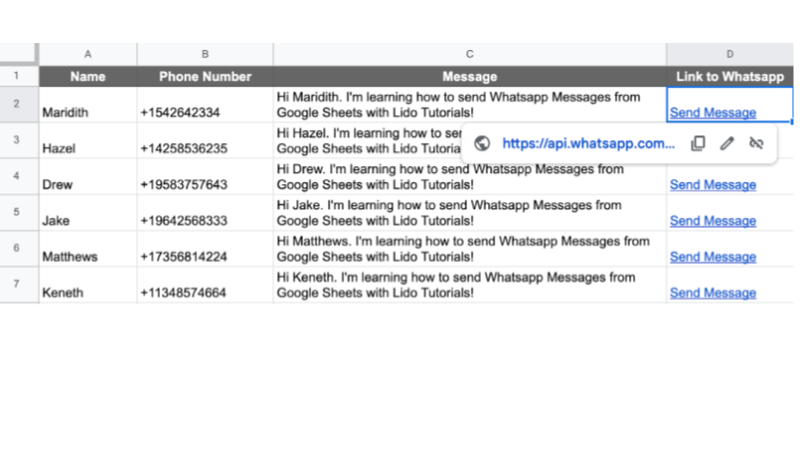Image resolution: width=803 pixels, height=451 pixels.
Task: Click the select-all corner box
Action: pos(18,54)
